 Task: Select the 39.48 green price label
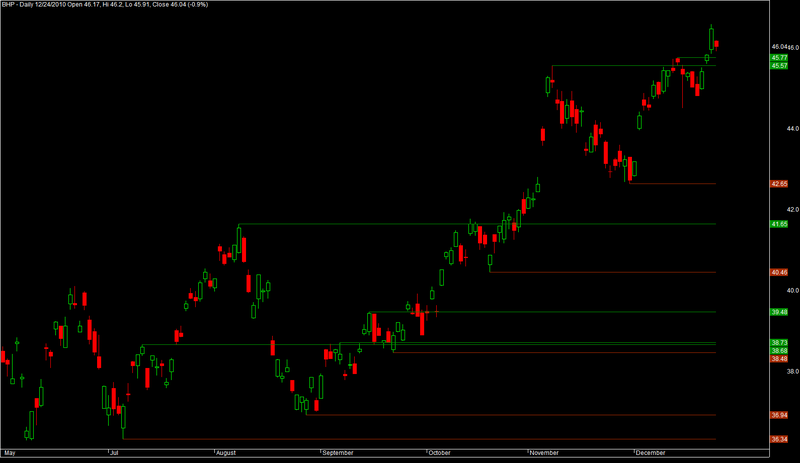click(x=779, y=312)
